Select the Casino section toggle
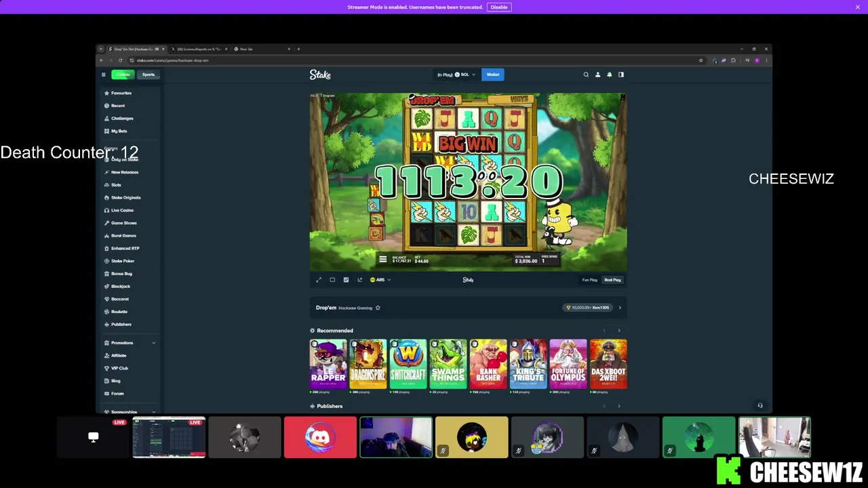The height and width of the screenshot is (488, 868). point(123,75)
